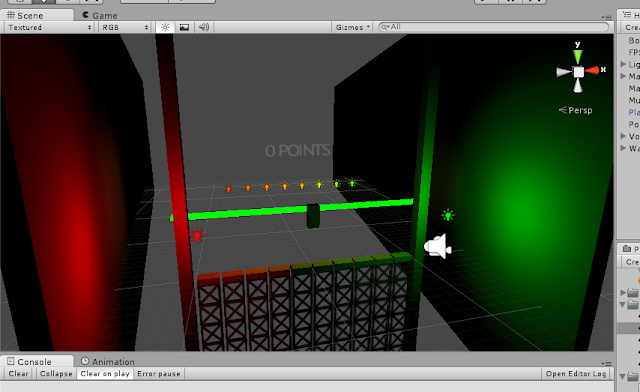Toggle the Collapse console option
The image size is (640, 392).
[56, 374]
